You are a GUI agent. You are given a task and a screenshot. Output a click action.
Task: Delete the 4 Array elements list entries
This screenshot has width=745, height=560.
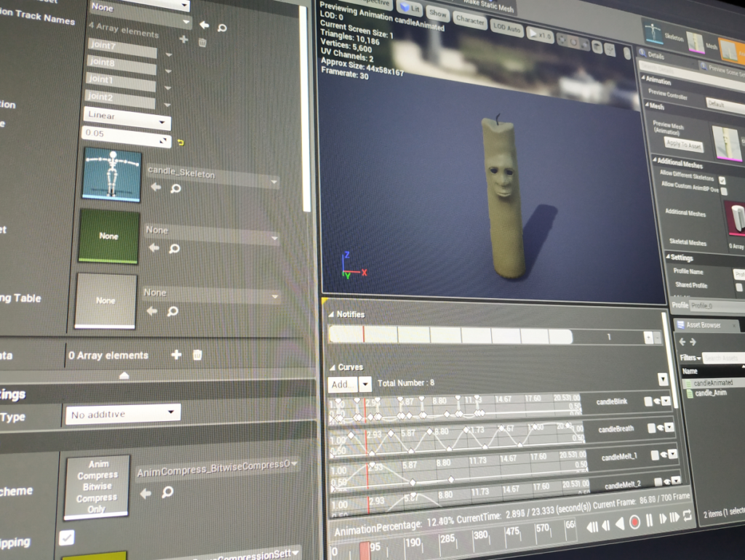[202, 43]
